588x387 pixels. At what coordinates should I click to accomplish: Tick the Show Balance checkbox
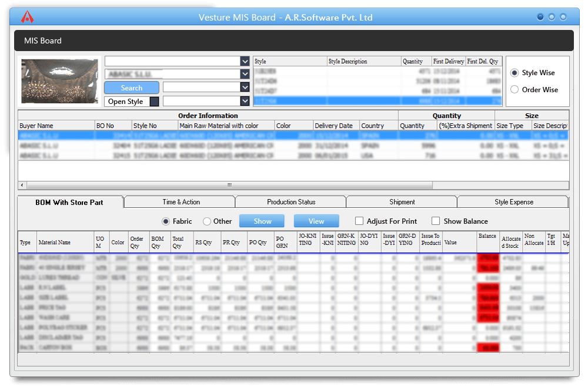(x=435, y=221)
